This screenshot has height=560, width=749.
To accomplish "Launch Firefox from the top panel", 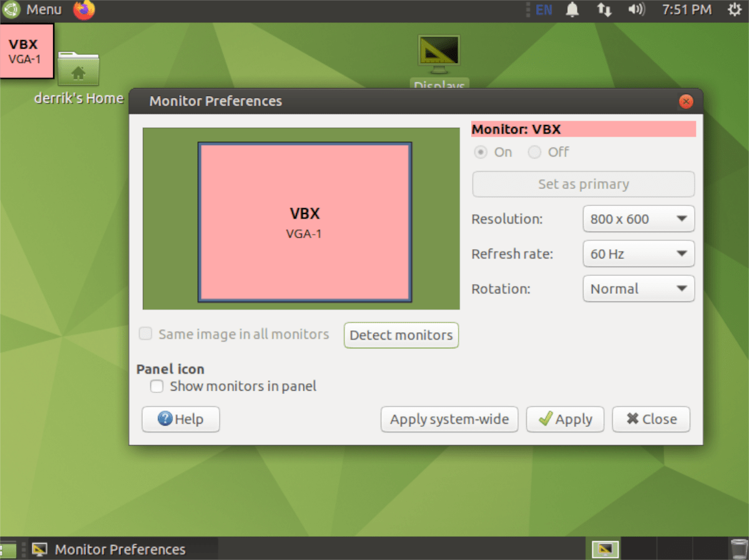I will click(x=83, y=10).
